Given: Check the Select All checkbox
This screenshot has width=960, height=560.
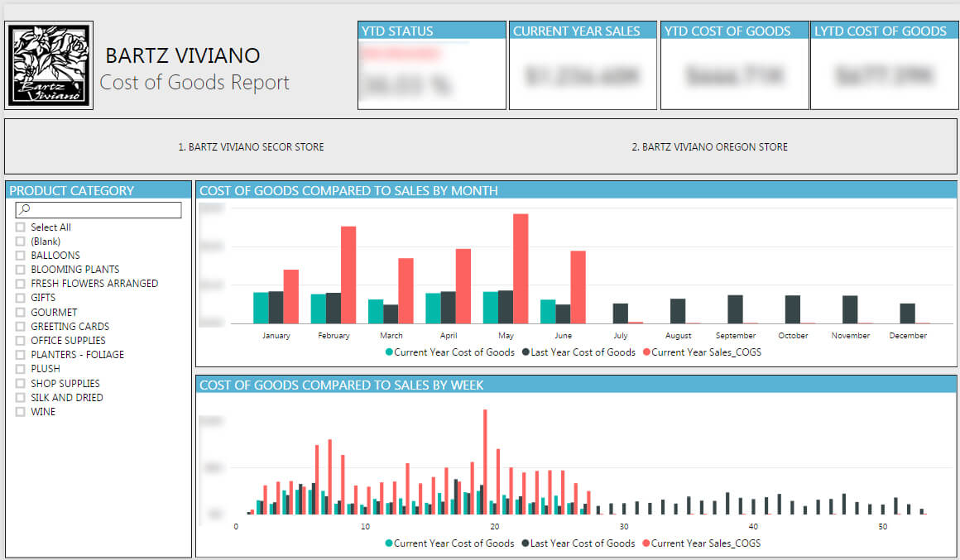Looking at the screenshot, I should [x=20, y=227].
